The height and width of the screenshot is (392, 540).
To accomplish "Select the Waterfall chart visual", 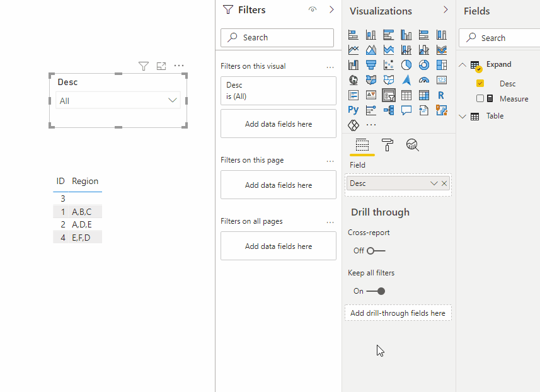I will tap(353, 65).
